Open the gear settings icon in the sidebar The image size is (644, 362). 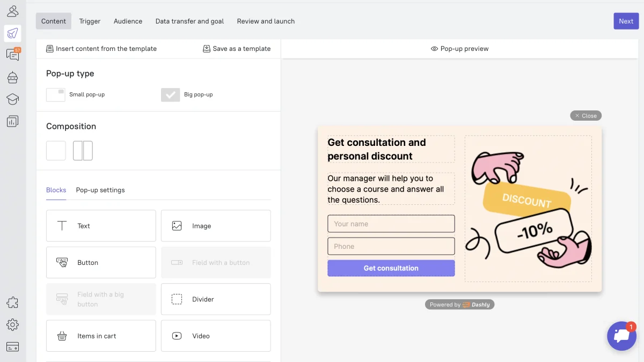12,324
